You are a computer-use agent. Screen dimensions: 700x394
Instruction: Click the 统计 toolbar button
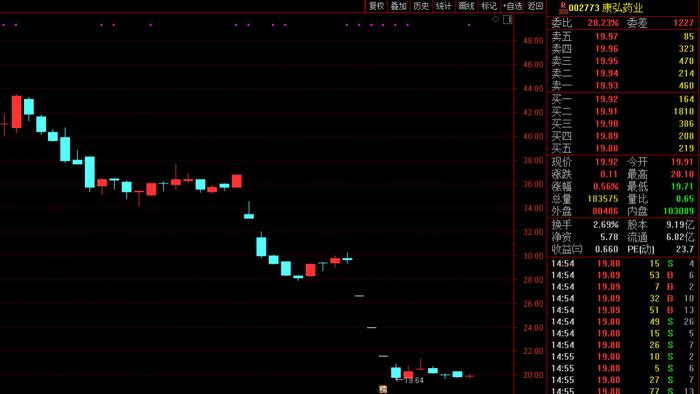[444, 6]
